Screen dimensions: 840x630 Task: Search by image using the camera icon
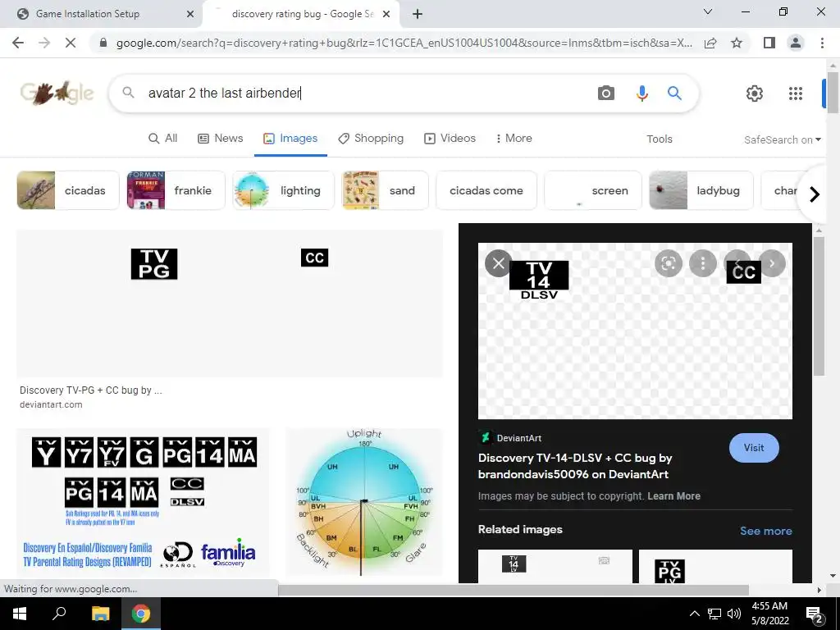(606, 94)
